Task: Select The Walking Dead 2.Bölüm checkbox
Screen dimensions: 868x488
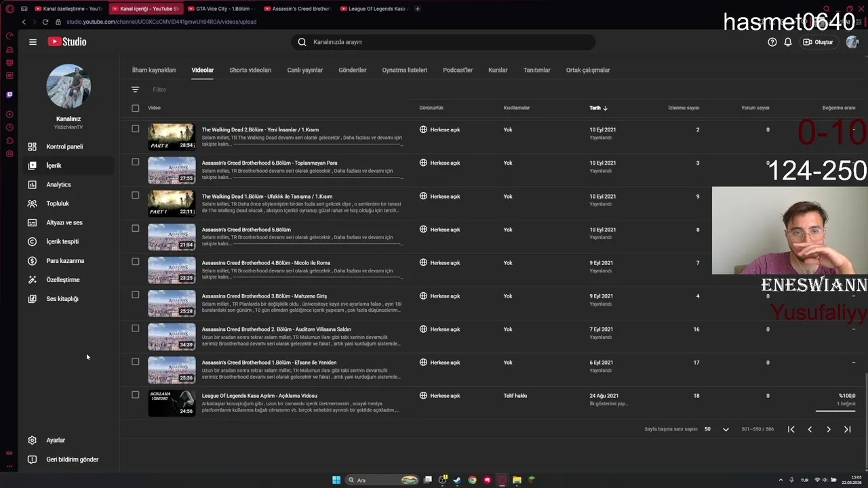Action: pyautogui.click(x=136, y=129)
